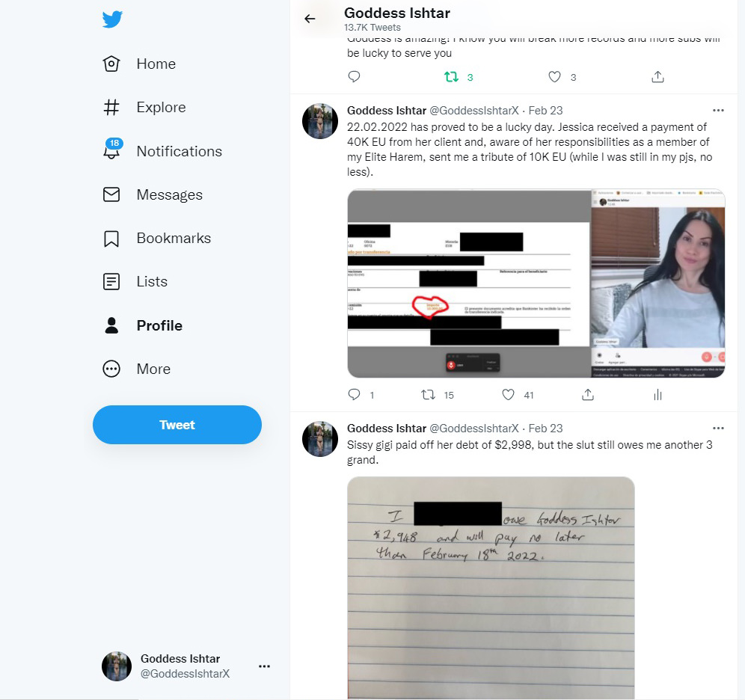This screenshot has width=745, height=700.
Task: Expand account switcher dots beside @GoddessIshtarX
Action: point(264,666)
